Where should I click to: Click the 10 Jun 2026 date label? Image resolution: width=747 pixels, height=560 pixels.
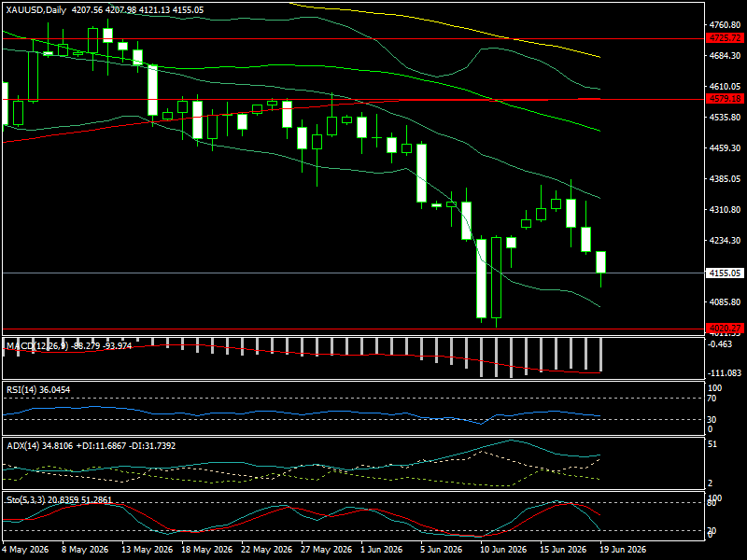pos(504,550)
